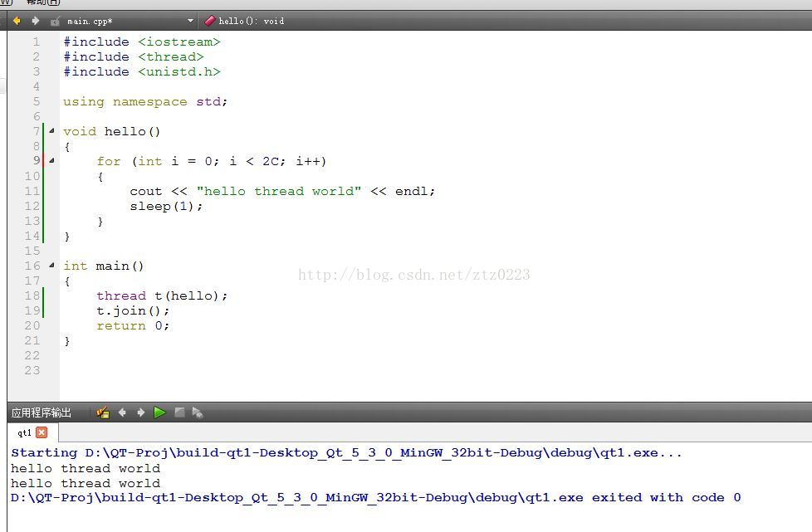This screenshot has height=532, width=812.
Task: Click the stop application square icon
Action: (x=179, y=412)
